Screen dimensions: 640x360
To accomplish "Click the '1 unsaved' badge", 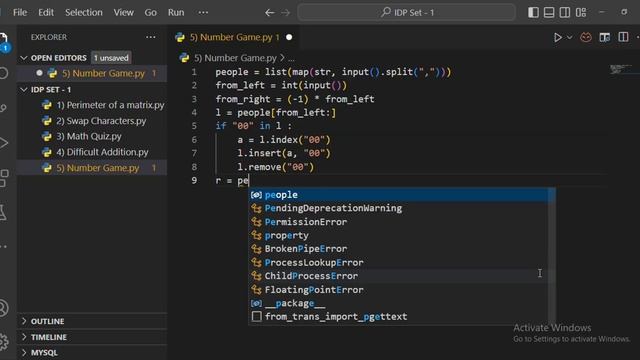I will click(111, 58).
